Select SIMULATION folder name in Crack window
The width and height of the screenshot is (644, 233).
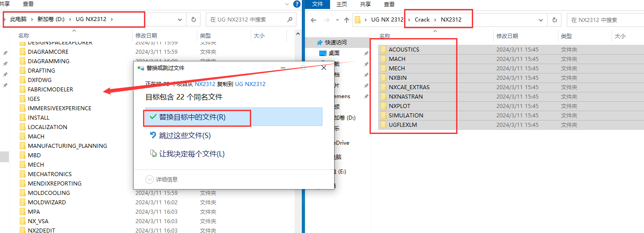pos(406,115)
